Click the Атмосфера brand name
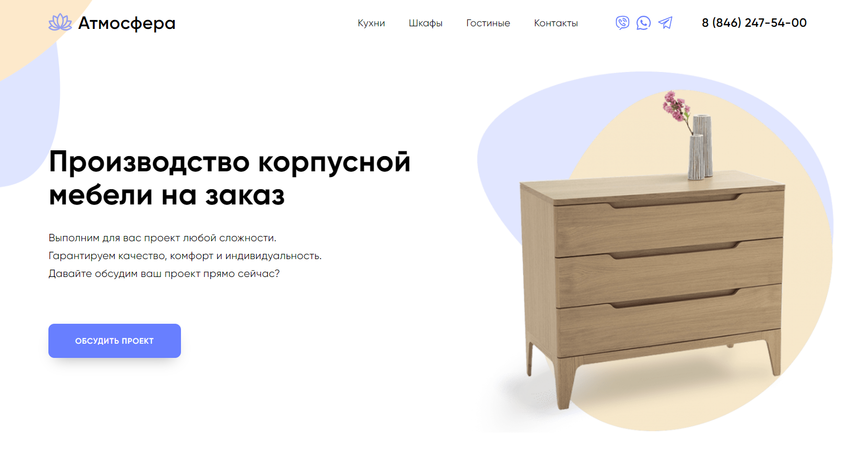The image size is (868, 473). pyautogui.click(x=127, y=23)
